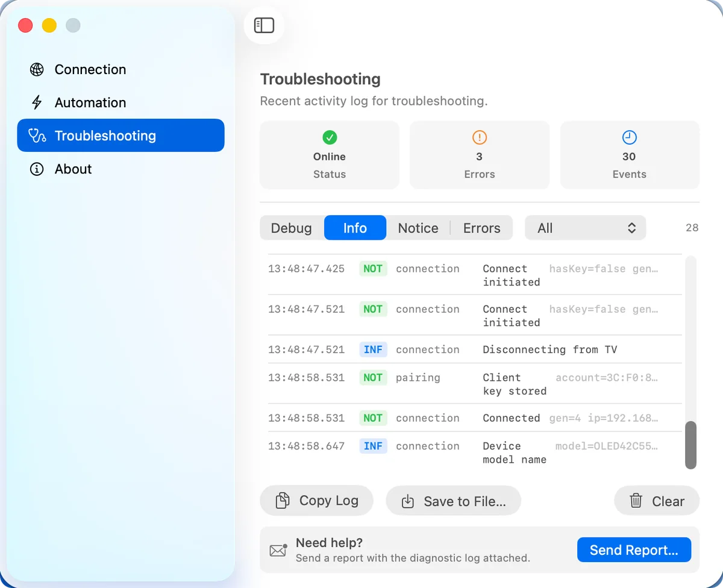Click Save to File button
The height and width of the screenshot is (588, 723).
click(453, 501)
